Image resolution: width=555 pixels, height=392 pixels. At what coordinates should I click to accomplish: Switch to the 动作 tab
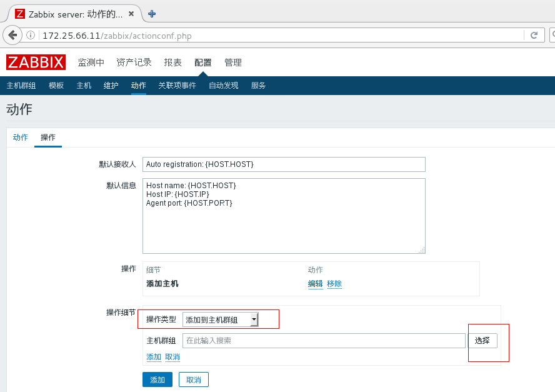(21, 138)
